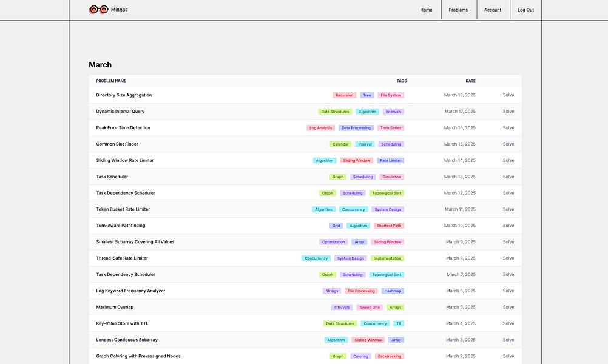The image size is (608, 364).
Task: Click the Shortest Path tag
Action: (389, 226)
